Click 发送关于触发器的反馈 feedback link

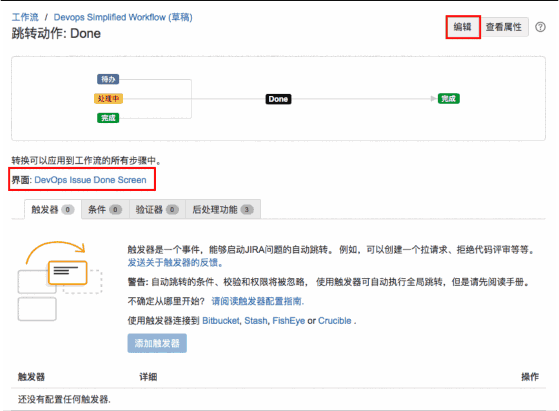click(175, 263)
